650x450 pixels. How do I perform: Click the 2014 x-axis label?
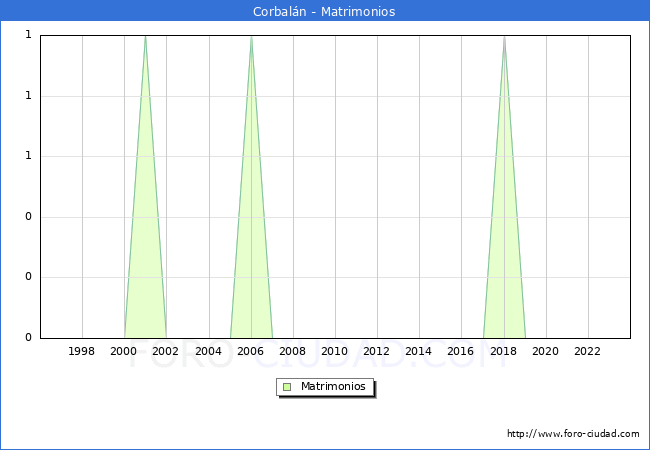click(x=418, y=351)
